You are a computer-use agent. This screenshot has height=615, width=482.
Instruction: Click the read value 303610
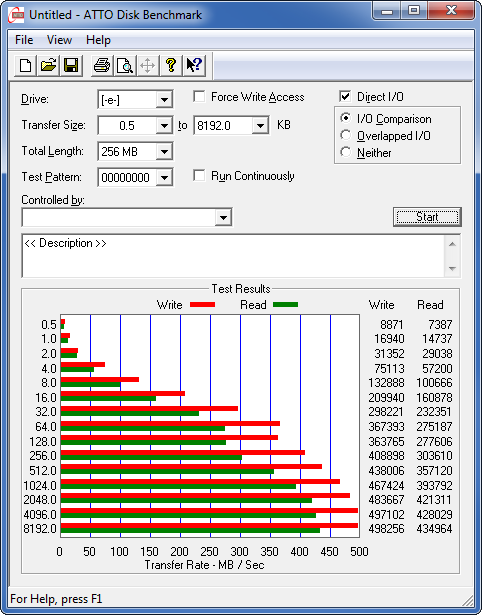(434, 456)
